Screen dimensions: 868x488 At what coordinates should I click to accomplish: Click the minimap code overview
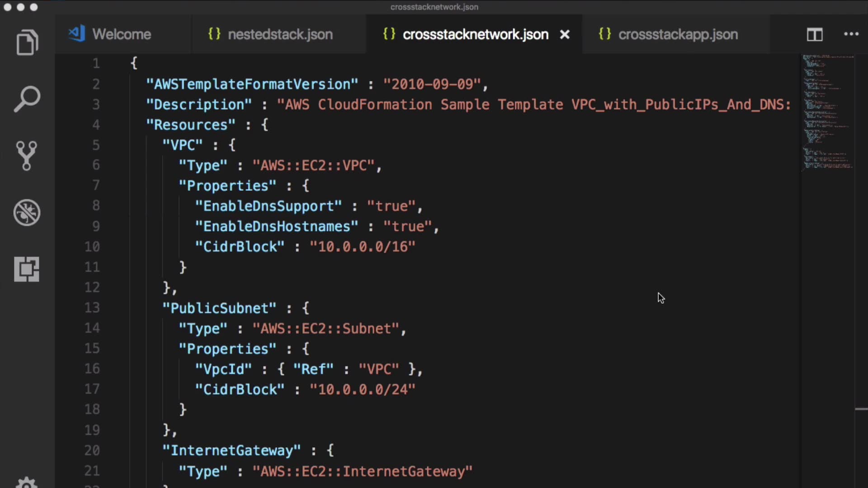pyautogui.click(x=827, y=112)
